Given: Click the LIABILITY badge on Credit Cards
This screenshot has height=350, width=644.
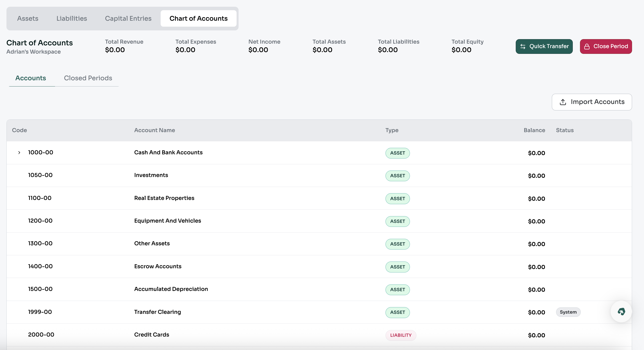Looking at the screenshot, I should (401, 335).
